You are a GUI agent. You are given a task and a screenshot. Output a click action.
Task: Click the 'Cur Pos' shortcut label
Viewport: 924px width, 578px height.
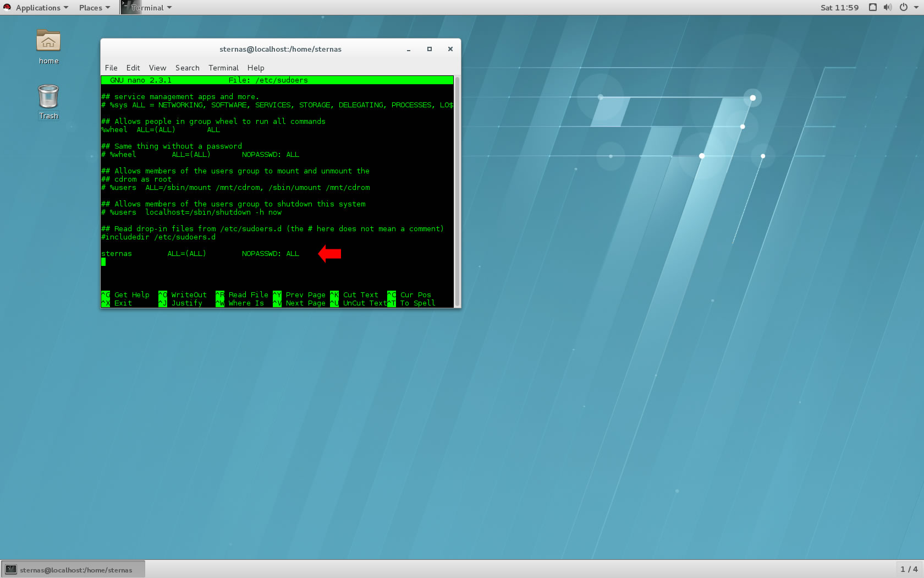coord(416,295)
